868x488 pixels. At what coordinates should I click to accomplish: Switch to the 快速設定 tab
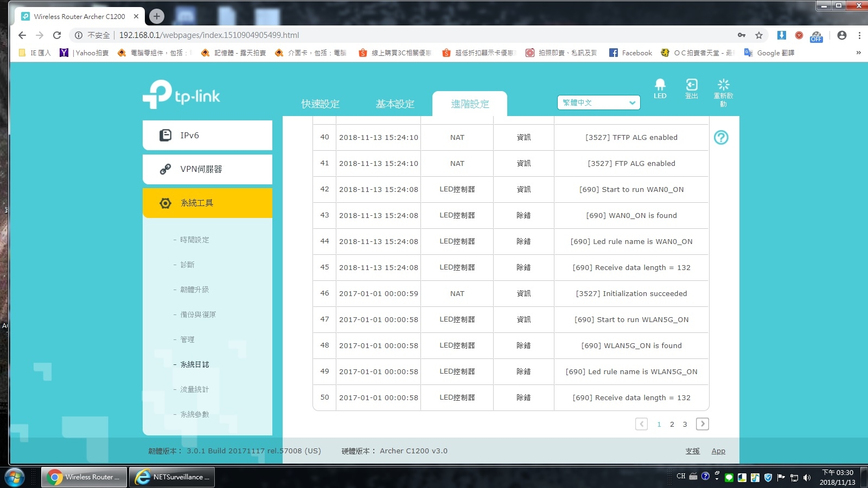(321, 104)
